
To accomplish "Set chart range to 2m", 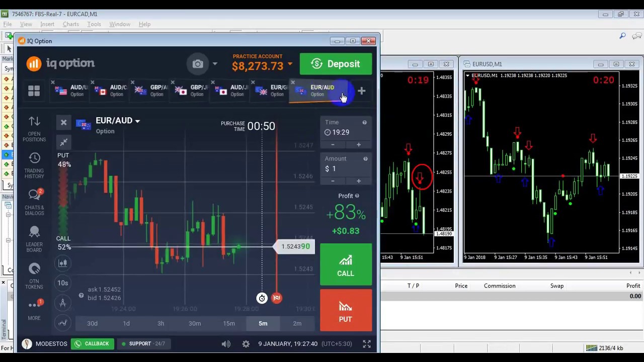I will (297, 323).
